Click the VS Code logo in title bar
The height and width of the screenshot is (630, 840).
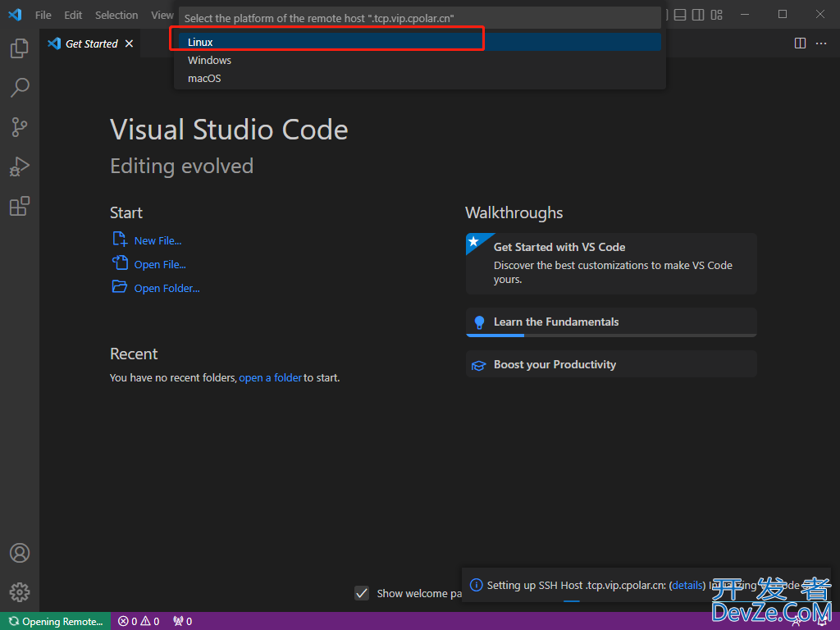coord(15,15)
